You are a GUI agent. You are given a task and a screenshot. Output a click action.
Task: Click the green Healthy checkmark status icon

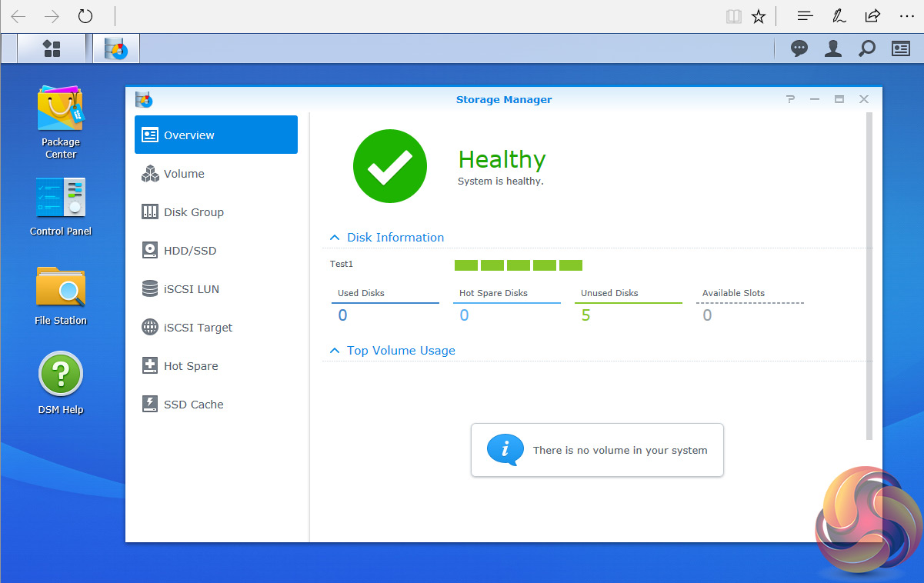(390, 166)
